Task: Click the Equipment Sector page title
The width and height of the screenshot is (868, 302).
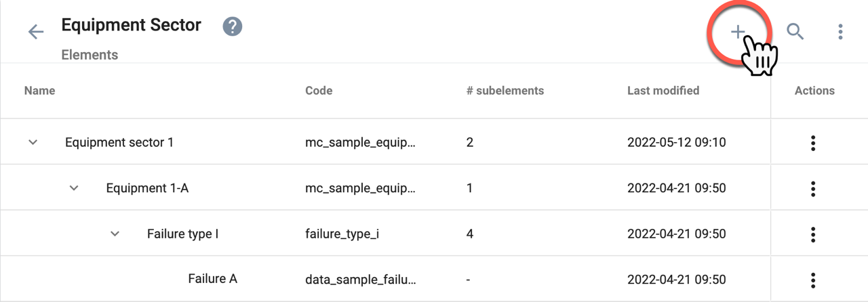Action: (x=131, y=25)
